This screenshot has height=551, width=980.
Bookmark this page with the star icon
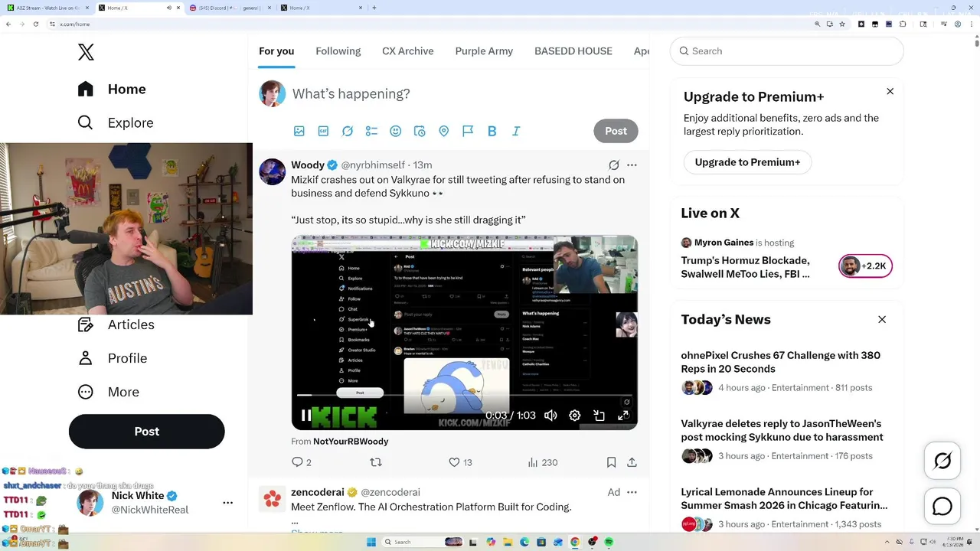coord(842,24)
